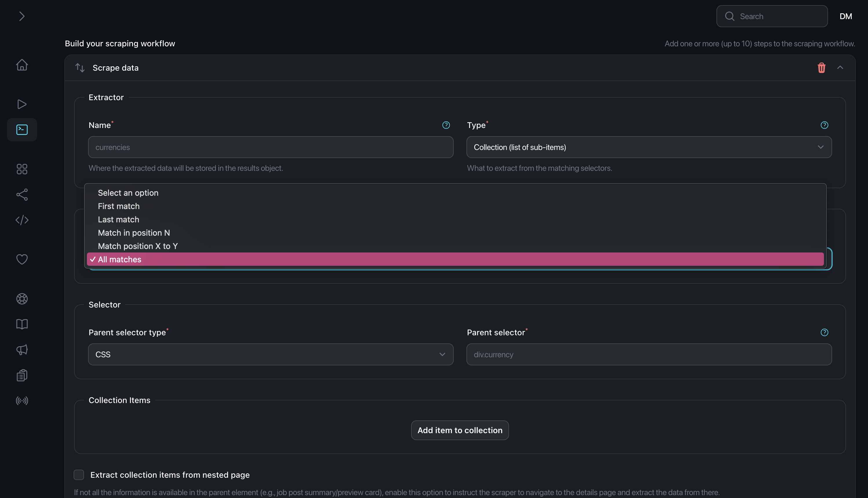The width and height of the screenshot is (868, 498).
Task: Enable Extract collection items from nested page
Action: pos(79,475)
